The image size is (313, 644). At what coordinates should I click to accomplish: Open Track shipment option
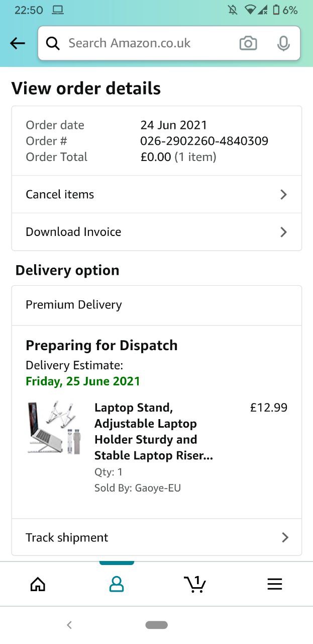point(157,537)
